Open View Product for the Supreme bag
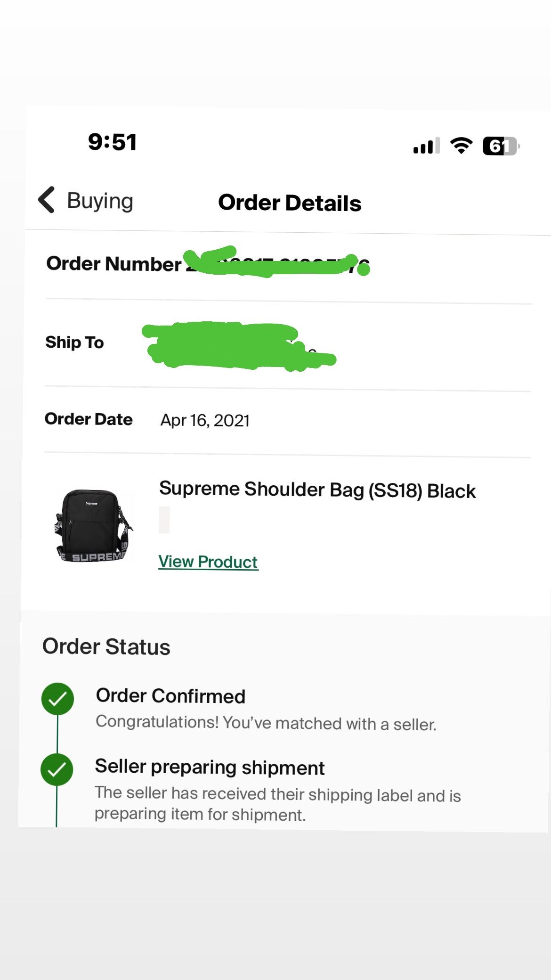 coord(207,561)
